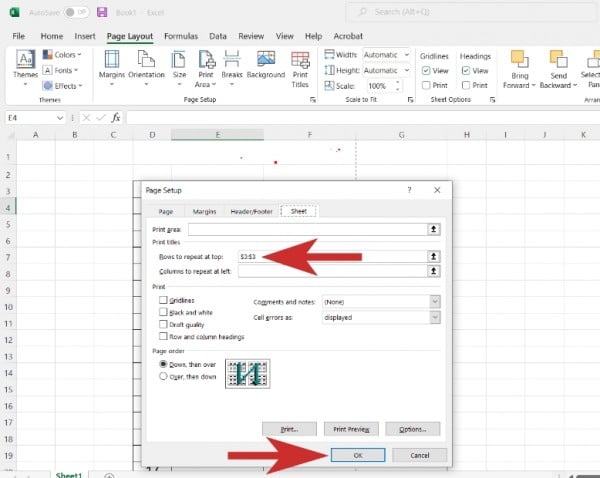Collapse the Rows to repeat range selector
The width and height of the screenshot is (600, 478).
[x=434, y=256]
